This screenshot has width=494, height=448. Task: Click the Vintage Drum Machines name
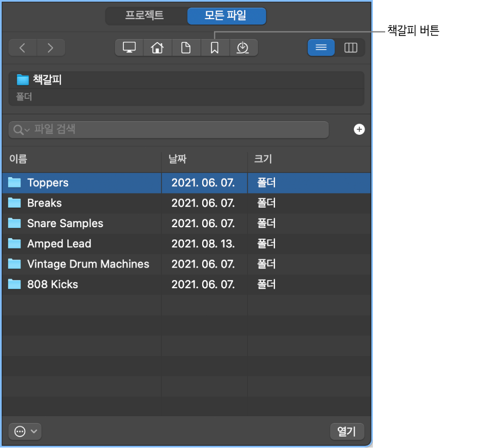pos(88,265)
